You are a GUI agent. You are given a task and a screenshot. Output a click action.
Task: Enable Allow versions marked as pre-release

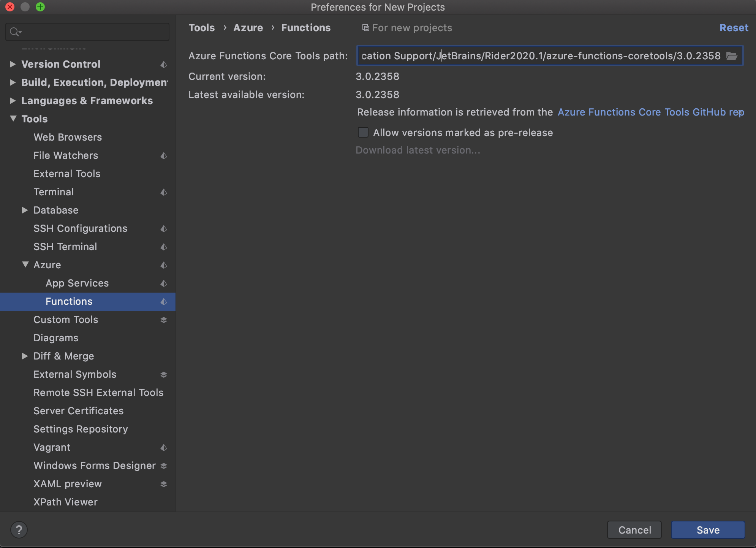click(363, 132)
